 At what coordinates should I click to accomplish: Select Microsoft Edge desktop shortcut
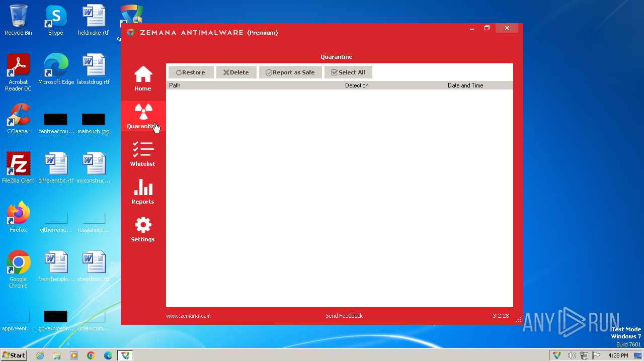click(56, 69)
